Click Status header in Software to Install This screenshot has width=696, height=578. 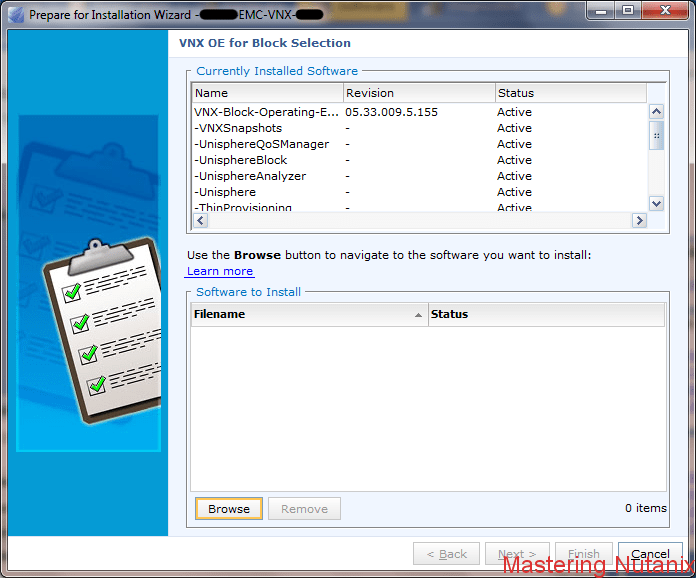[546, 314]
